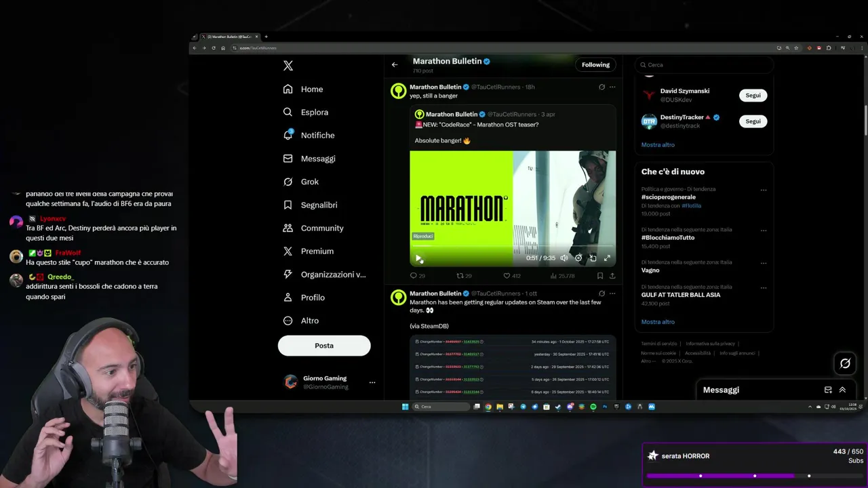Expand the video to fullscreen
The width and height of the screenshot is (868, 488).
point(607,258)
